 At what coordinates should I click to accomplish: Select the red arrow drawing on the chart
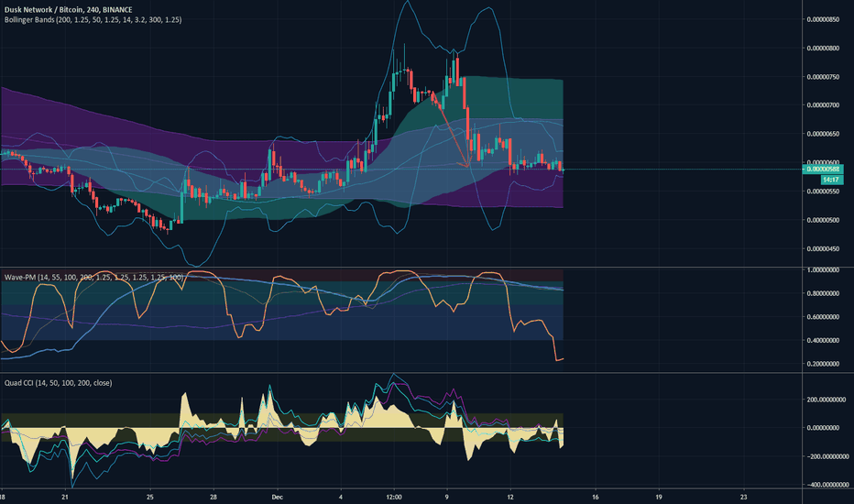click(x=451, y=131)
